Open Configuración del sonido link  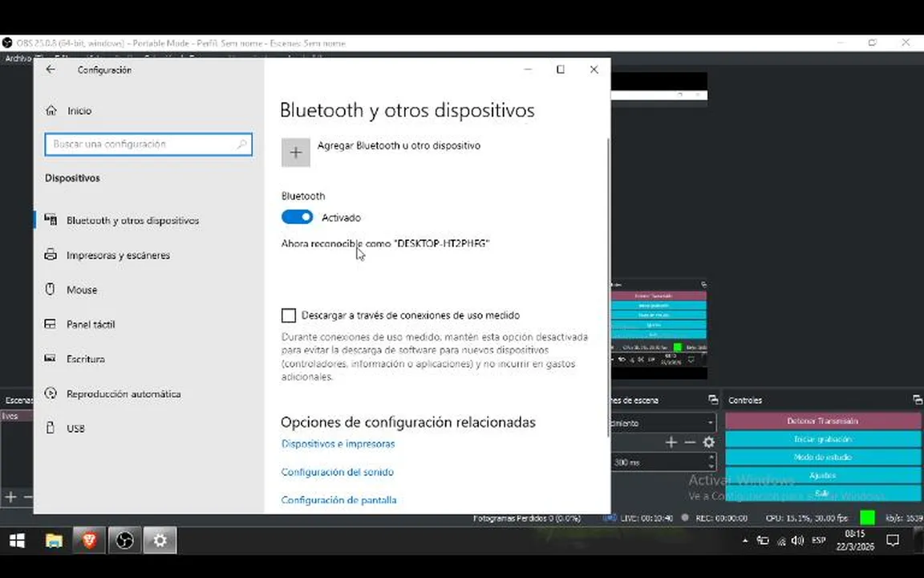[x=337, y=472]
